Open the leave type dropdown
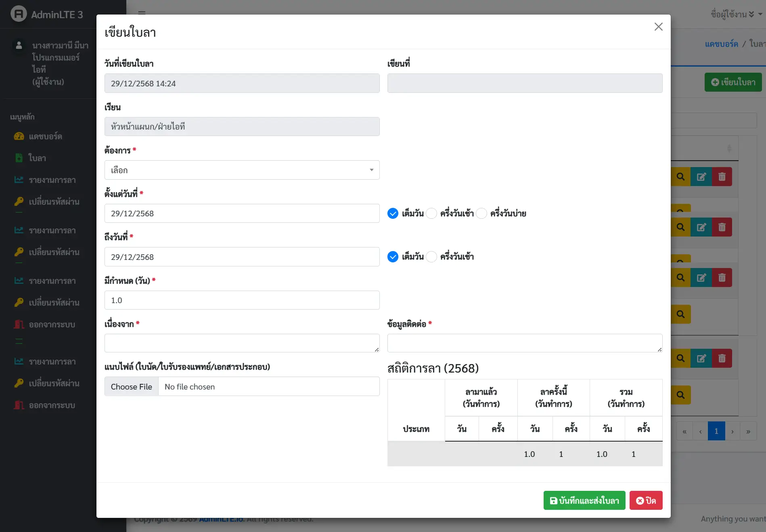The height and width of the screenshot is (532, 766). click(242, 170)
